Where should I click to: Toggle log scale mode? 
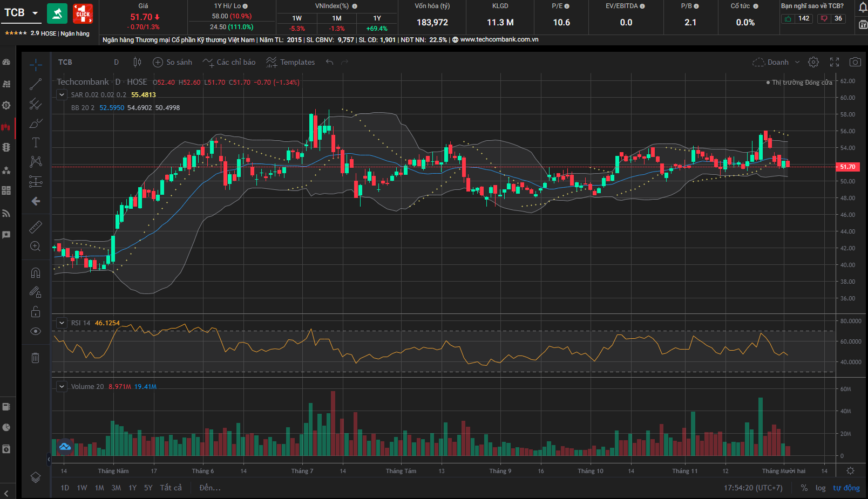point(820,488)
